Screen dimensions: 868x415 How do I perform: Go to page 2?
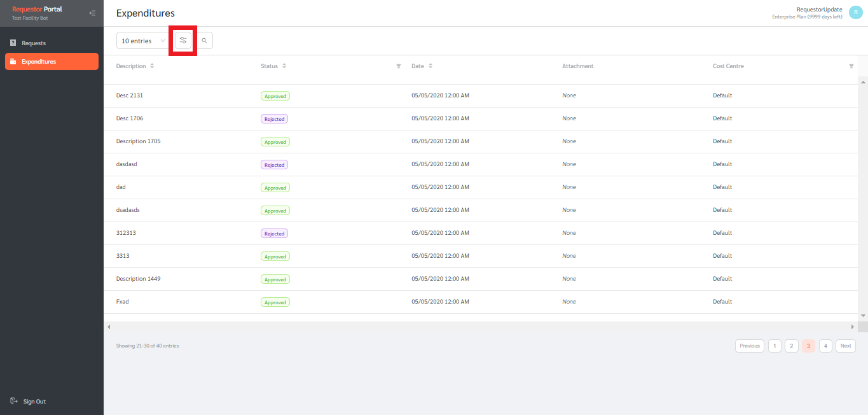pyautogui.click(x=792, y=346)
